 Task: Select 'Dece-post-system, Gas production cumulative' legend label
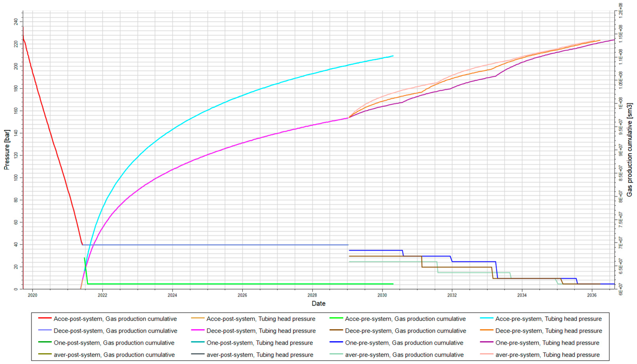115,331
